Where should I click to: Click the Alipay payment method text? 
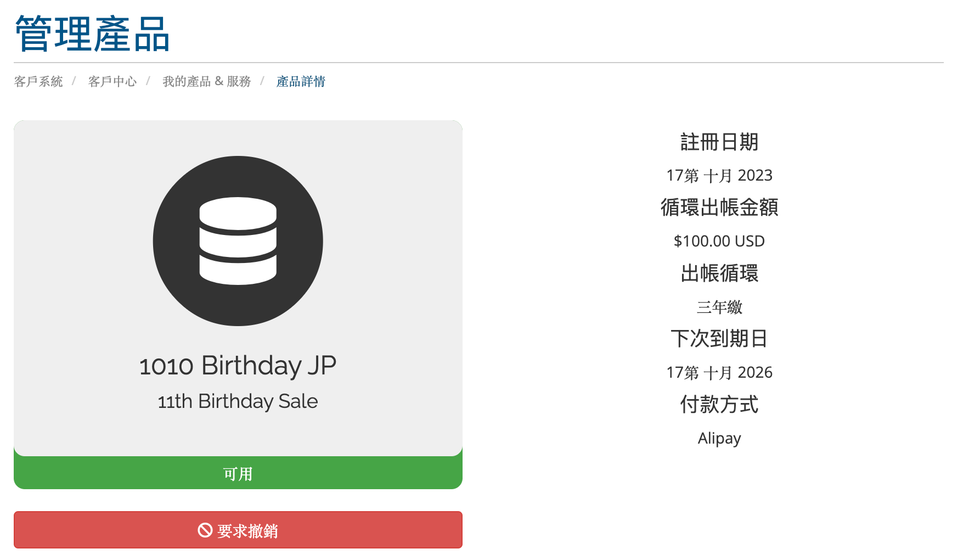coord(719,438)
